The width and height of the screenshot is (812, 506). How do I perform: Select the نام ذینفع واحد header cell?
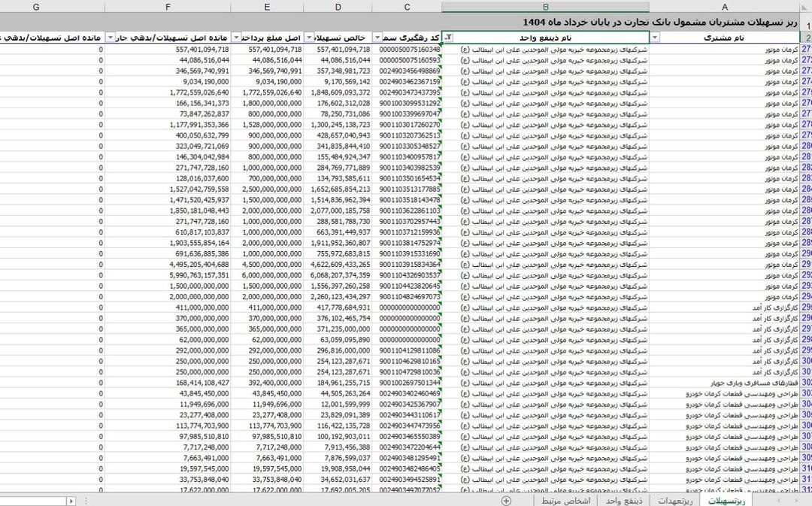click(545, 38)
